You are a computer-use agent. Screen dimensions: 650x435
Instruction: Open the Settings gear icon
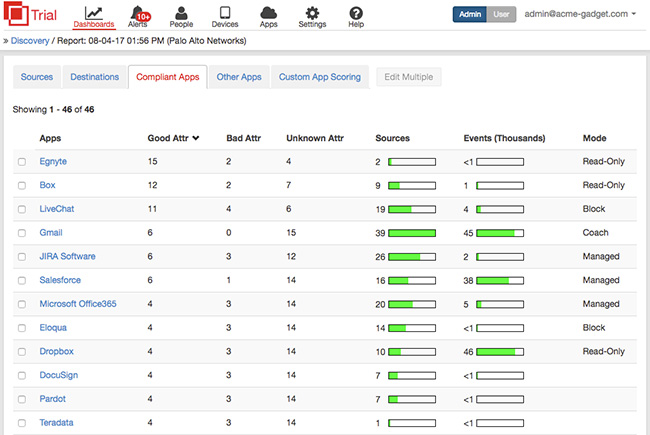coord(313,12)
